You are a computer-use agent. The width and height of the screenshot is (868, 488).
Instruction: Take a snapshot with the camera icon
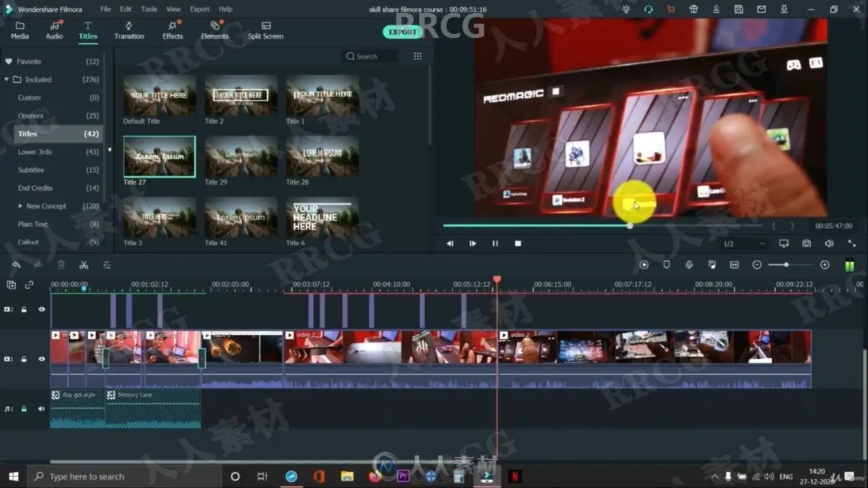(x=806, y=243)
